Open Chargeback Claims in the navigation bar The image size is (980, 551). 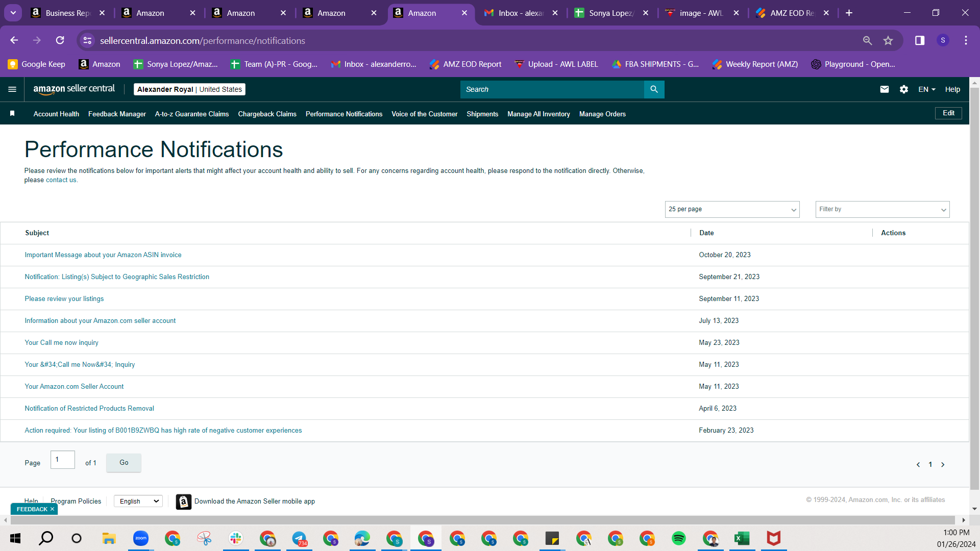click(x=267, y=114)
